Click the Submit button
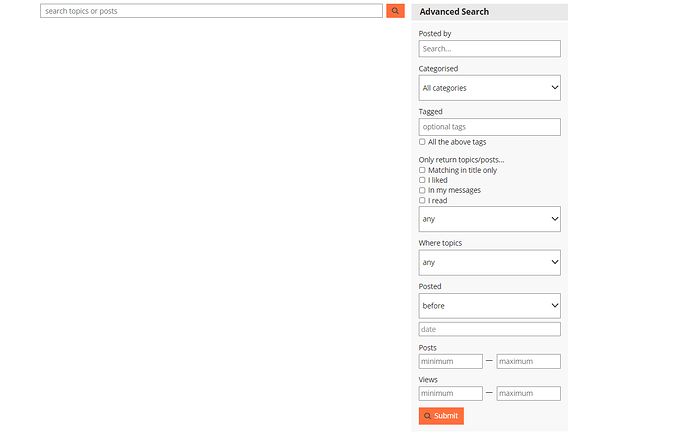 441,416
